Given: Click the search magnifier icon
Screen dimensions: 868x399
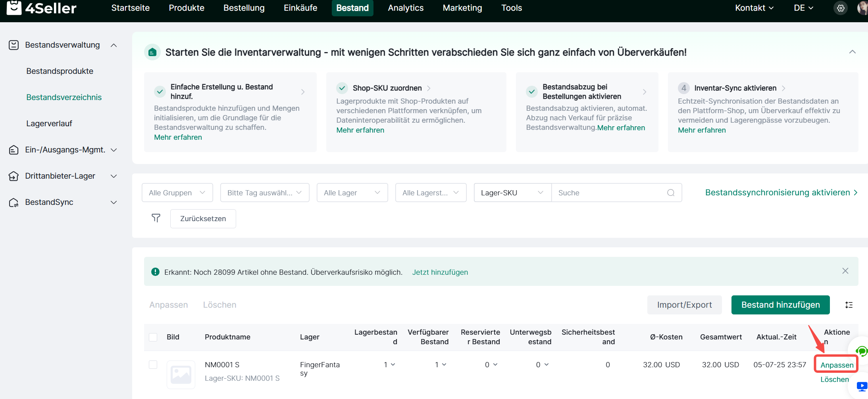Looking at the screenshot, I should click(x=671, y=193).
